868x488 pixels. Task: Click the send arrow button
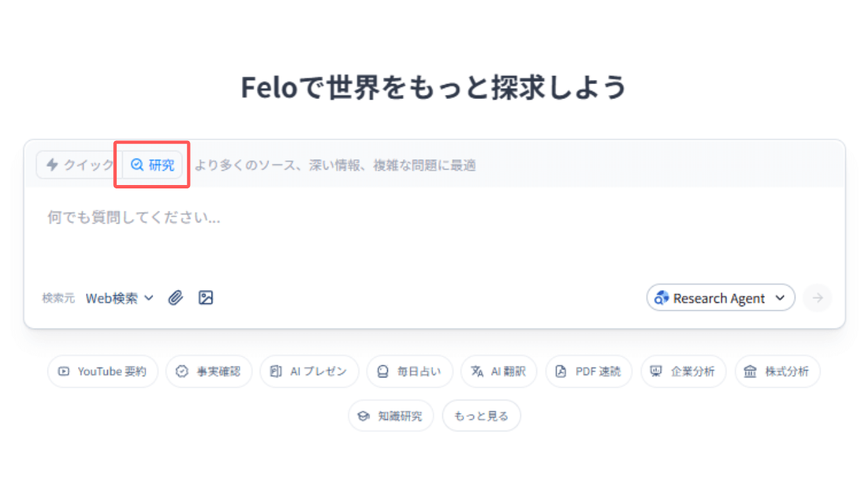[817, 298]
